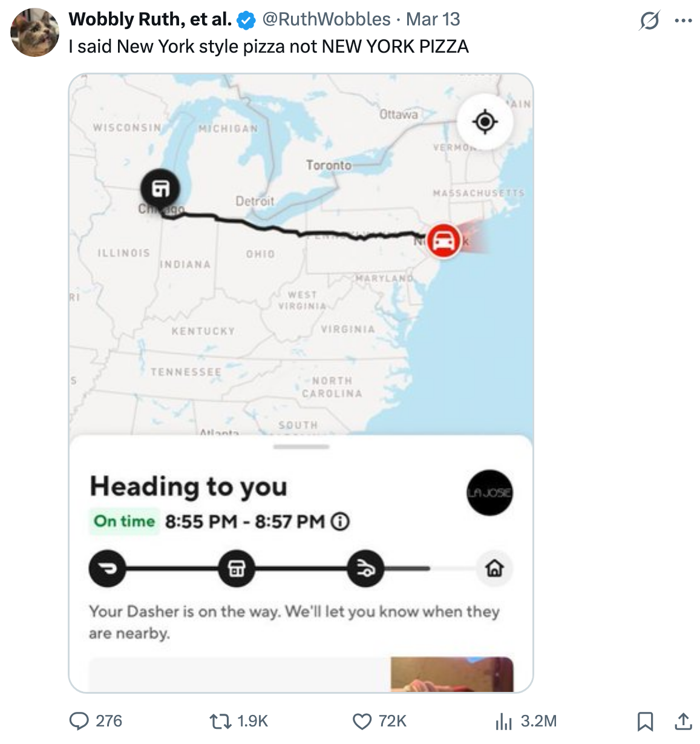Click the LA JOSE restaurant logo
This screenshot has height=744, width=700.
[x=489, y=493]
